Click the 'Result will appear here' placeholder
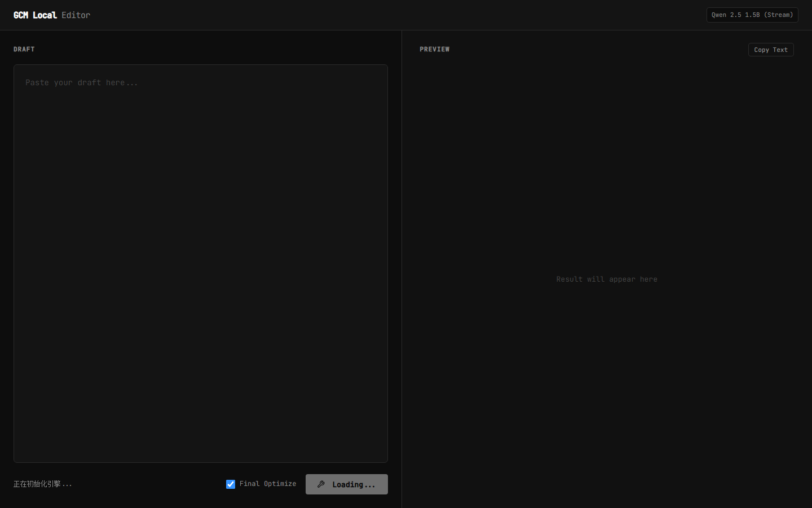 pos(607,279)
